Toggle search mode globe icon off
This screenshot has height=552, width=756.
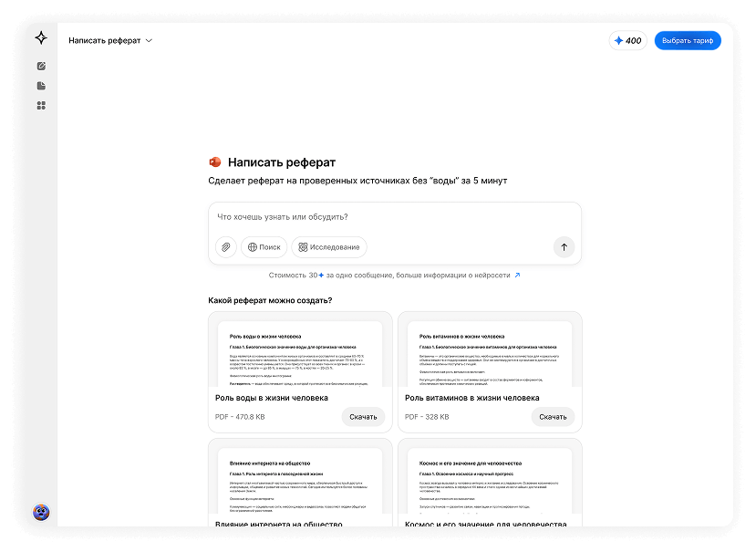[x=251, y=246]
